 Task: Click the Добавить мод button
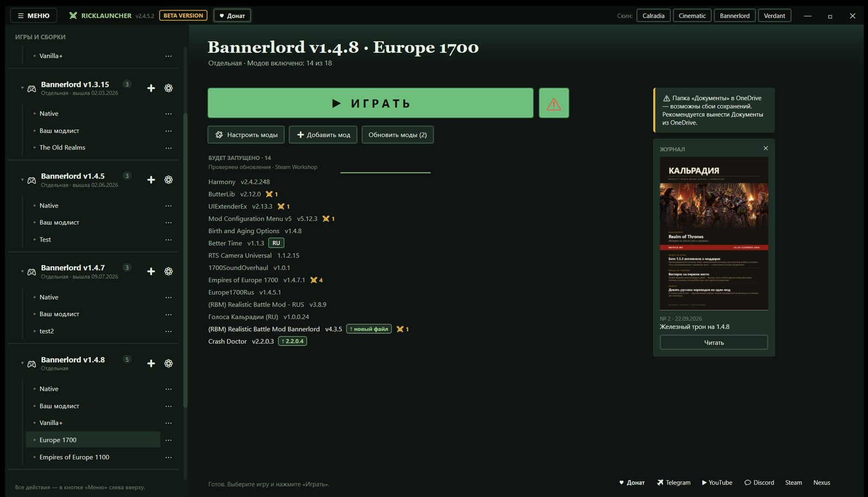coord(323,135)
